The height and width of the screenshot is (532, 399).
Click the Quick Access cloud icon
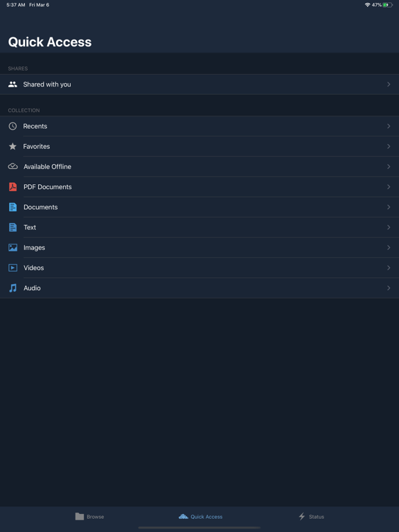(183, 516)
